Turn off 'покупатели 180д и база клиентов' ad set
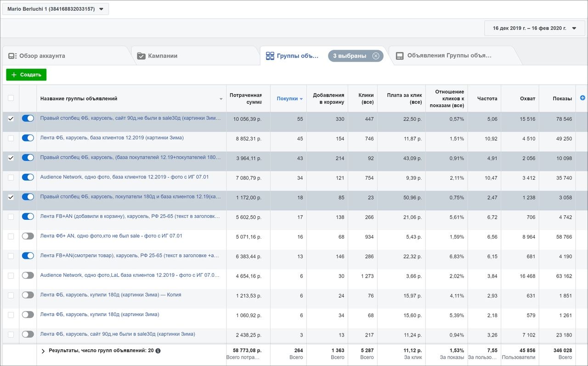 28,197
